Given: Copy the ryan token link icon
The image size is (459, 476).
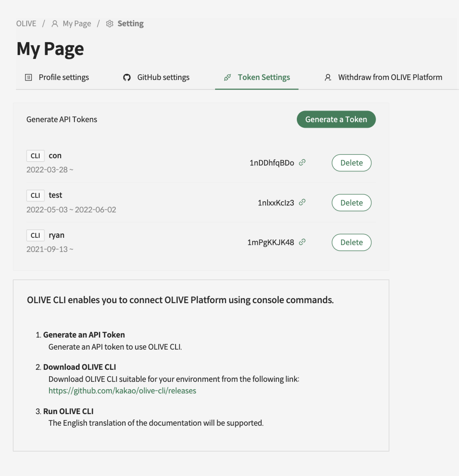Looking at the screenshot, I should [x=302, y=242].
